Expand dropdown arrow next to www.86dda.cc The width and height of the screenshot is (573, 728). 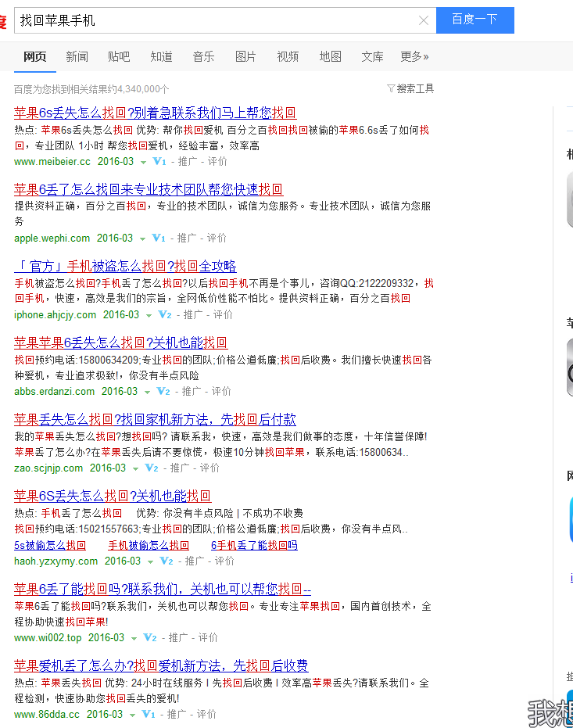132,715
